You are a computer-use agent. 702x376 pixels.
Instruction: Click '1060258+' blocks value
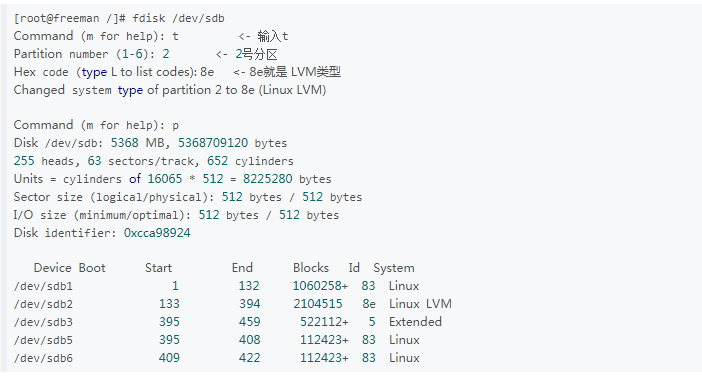pyautogui.click(x=321, y=286)
